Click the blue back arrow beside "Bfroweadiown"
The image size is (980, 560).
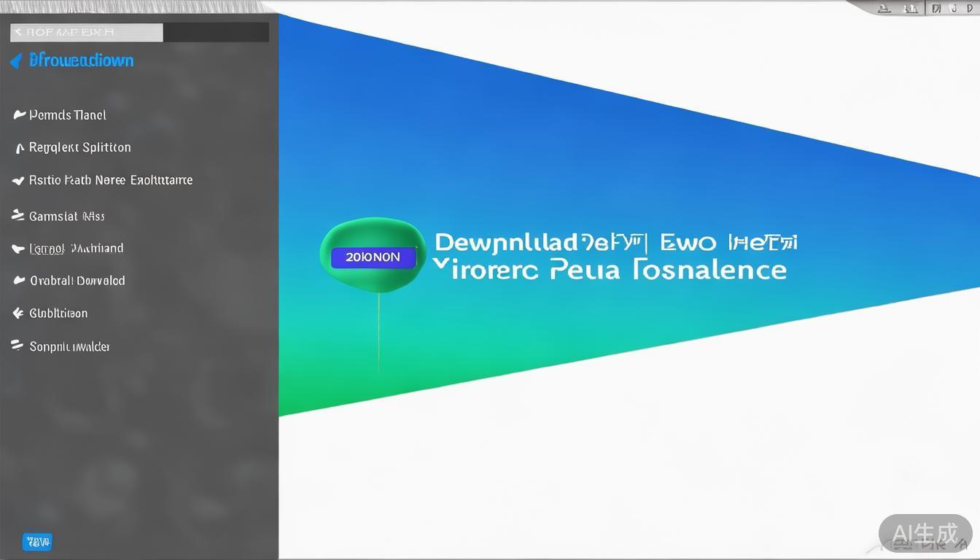16,61
